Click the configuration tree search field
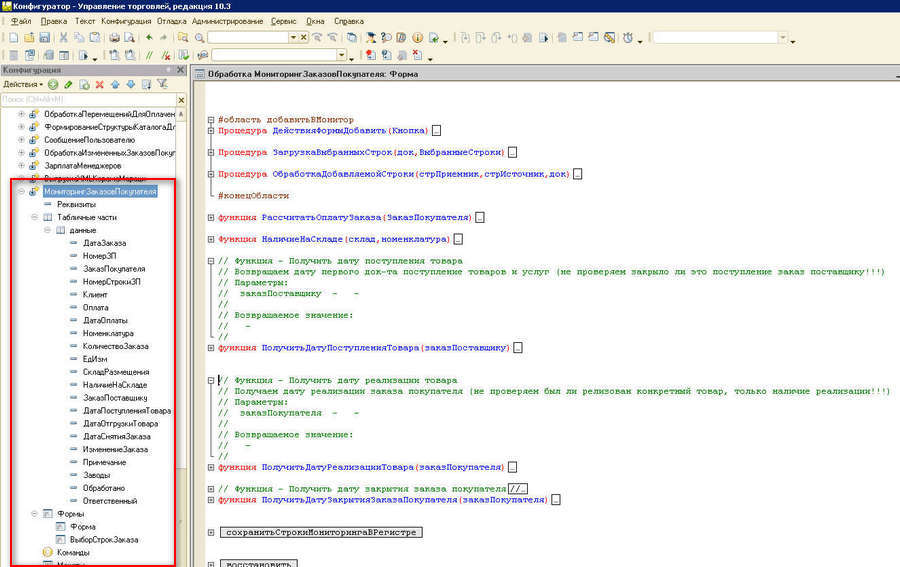The height and width of the screenshot is (567, 900). coord(85,99)
